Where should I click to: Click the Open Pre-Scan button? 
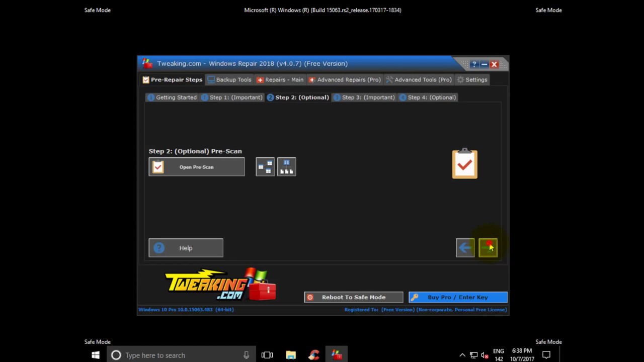click(197, 167)
